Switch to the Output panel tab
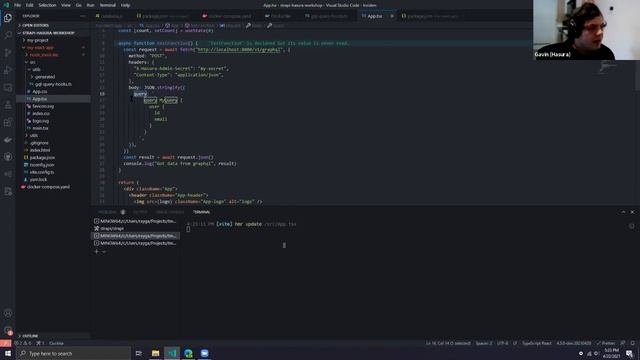The height and width of the screenshot is (360, 640). coord(140,212)
